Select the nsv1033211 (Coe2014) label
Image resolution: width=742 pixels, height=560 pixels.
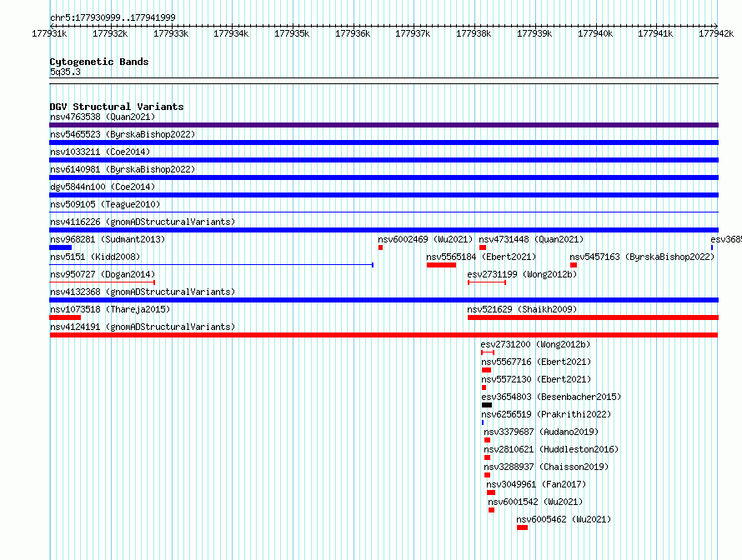100,152
